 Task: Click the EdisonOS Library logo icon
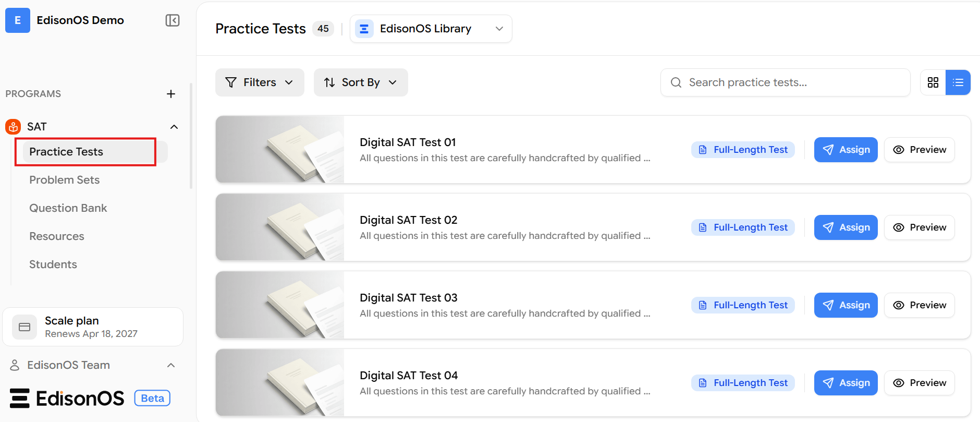coord(364,29)
